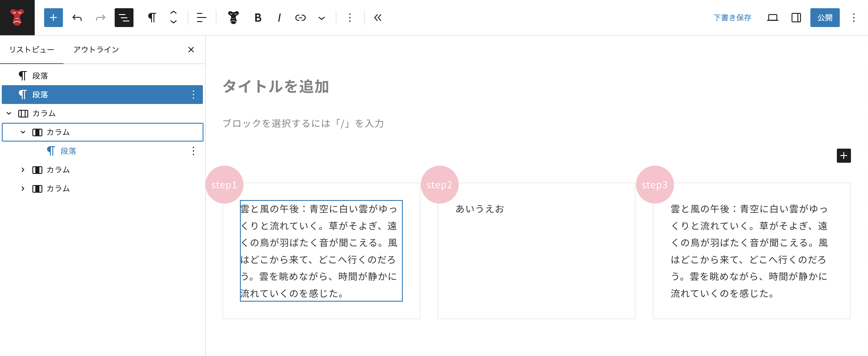Collapse the block toolbar with double chevron

(378, 18)
